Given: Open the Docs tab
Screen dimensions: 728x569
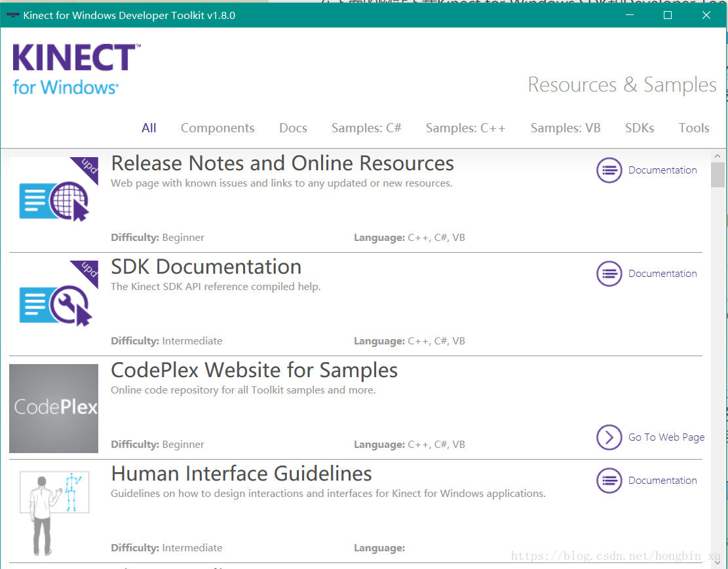Looking at the screenshot, I should click(293, 128).
